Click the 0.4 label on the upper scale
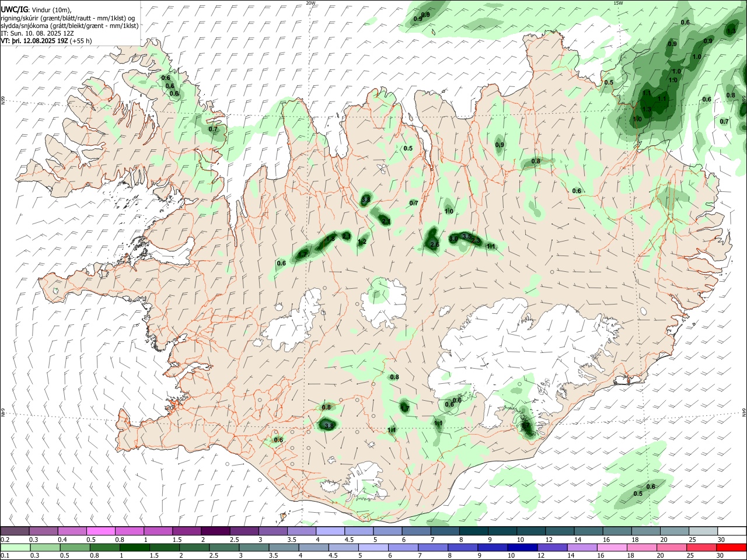The width and height of the screenshot is (747, 560). click(62, 540)
